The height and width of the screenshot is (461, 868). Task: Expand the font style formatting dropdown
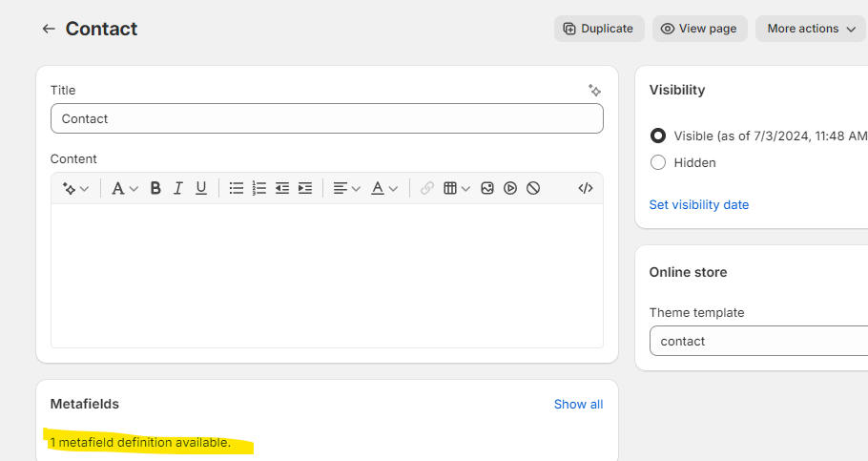click(x=125, y=188)
